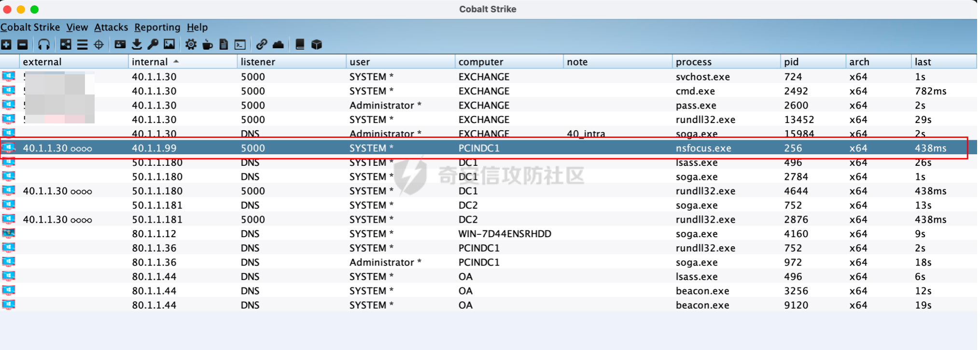
Task: Toggle sort arrow on internal column
Action: click(176, 61)
